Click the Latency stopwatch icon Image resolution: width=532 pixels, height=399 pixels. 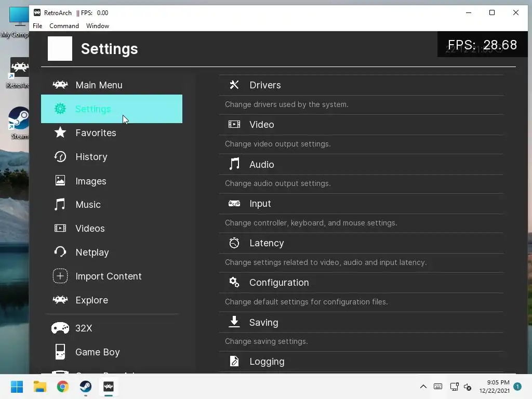(234, 243)
